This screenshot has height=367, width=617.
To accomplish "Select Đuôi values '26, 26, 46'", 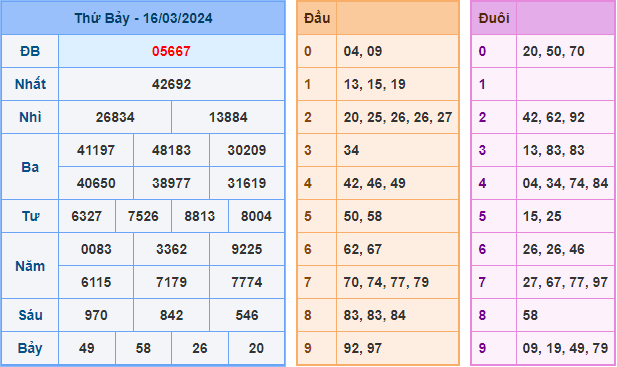I will (x=554, y=249).
